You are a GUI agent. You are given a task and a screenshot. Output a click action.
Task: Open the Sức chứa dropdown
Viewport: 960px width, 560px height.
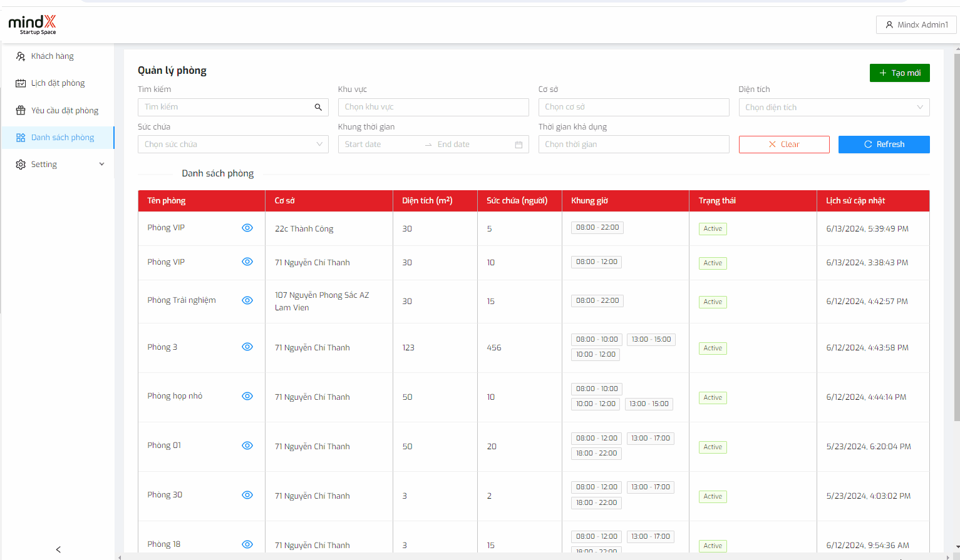(x=232, y=145)
